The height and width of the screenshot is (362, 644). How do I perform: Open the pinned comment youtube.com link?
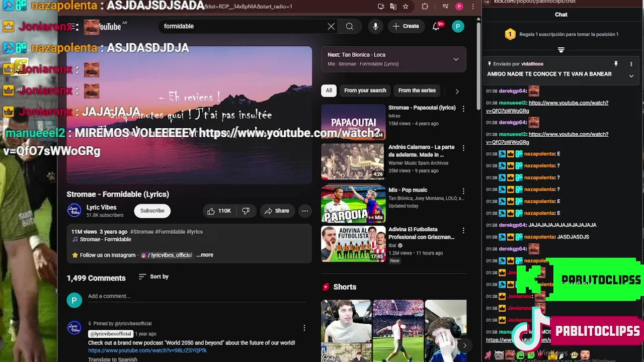click(147, 350)
